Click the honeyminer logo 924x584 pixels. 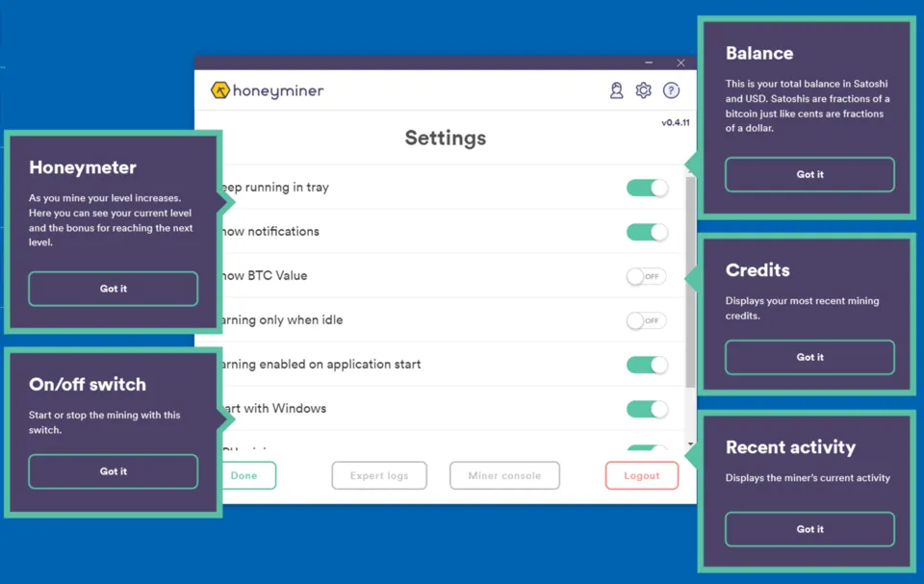tap(268, 90)
